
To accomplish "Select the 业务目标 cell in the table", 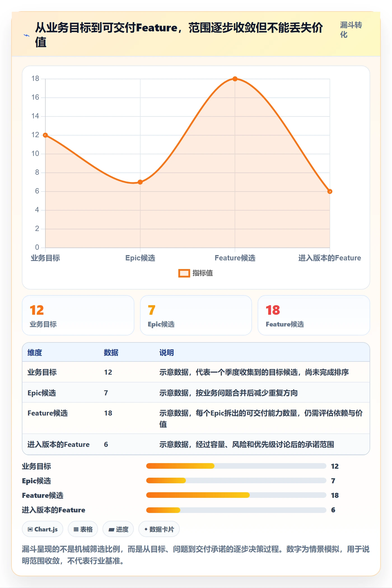I will (42, 372).
